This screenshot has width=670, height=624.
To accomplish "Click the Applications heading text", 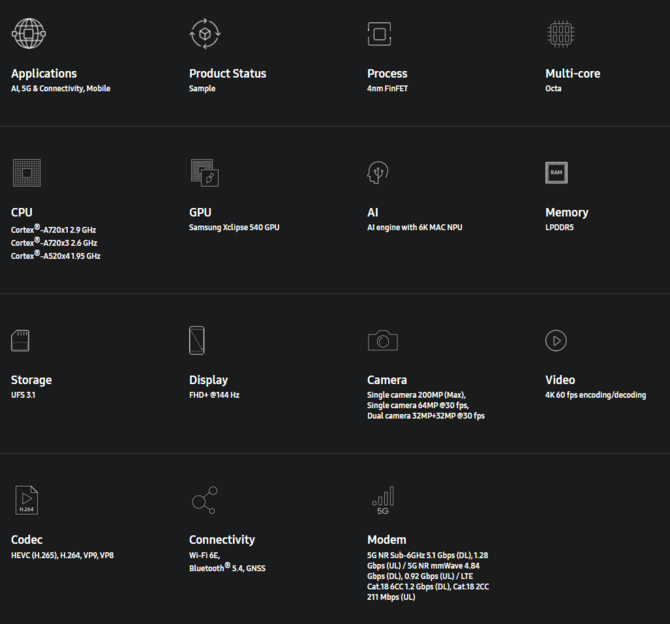I will (44, 74).
